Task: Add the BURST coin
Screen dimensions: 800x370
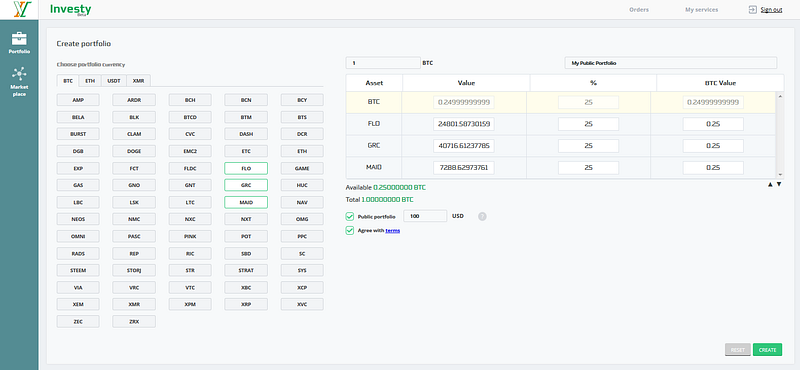Action: [x=78, y=134]
